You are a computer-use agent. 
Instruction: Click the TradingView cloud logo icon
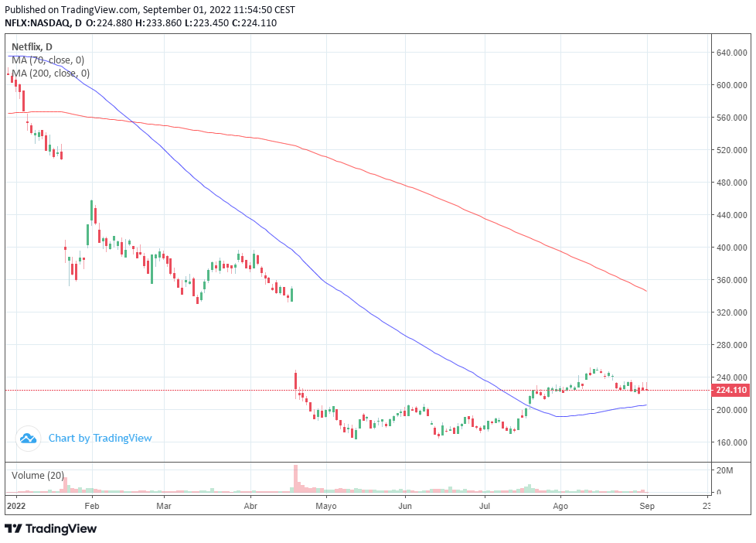pyautogui.click(x=28, y=439)
